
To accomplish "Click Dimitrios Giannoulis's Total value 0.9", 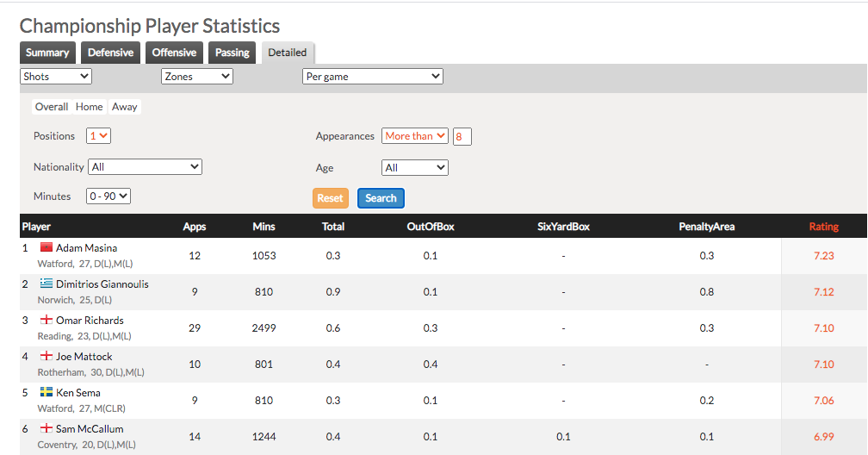I will pyautogui.click(x=333, y=292).
